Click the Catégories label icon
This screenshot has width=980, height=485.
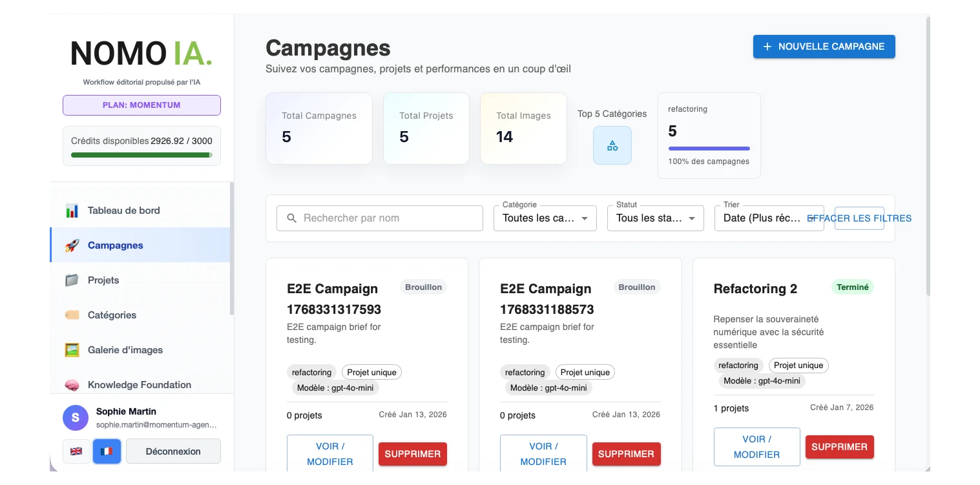(x=72, y=315)
